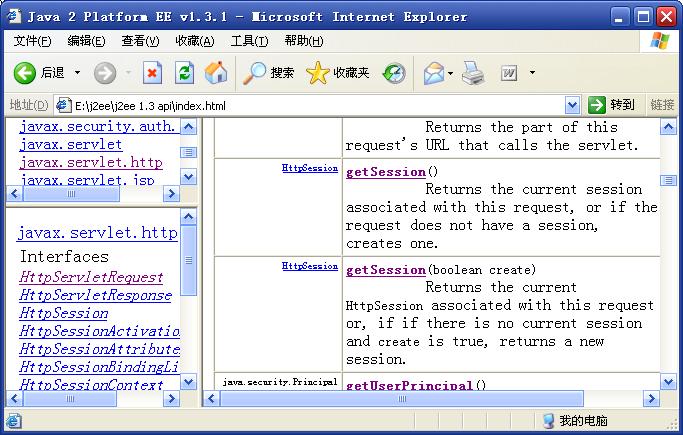The image size is (683, 435).
Task: Open the HttpSessionContext interface link
Action: click(91, 384)
